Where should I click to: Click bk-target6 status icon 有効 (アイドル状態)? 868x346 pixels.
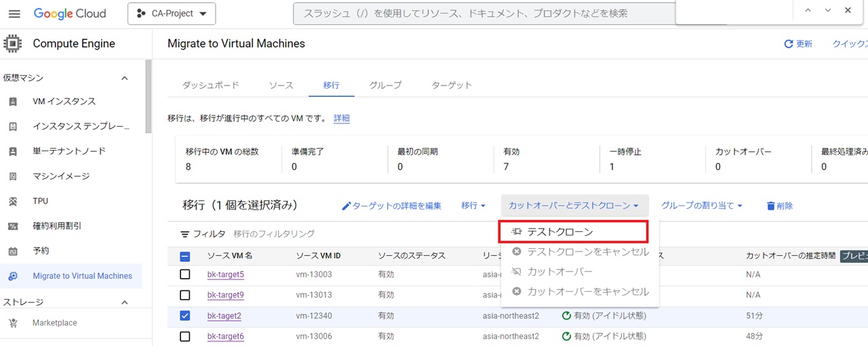tap(566, 337)
